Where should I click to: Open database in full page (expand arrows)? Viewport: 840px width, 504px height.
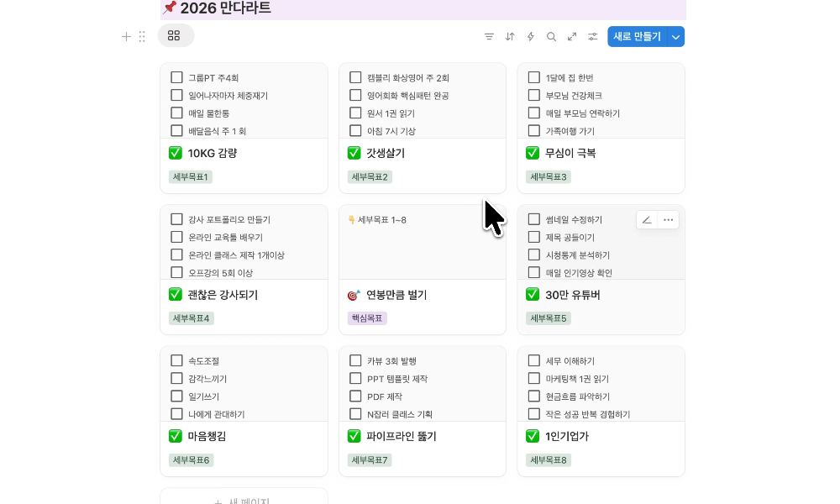pos(572,37)
